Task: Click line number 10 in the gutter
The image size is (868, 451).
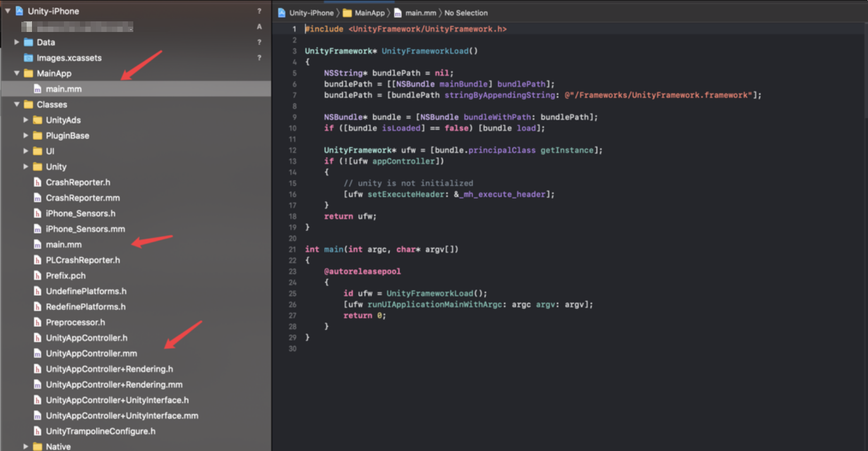Action: pos(292,128)
